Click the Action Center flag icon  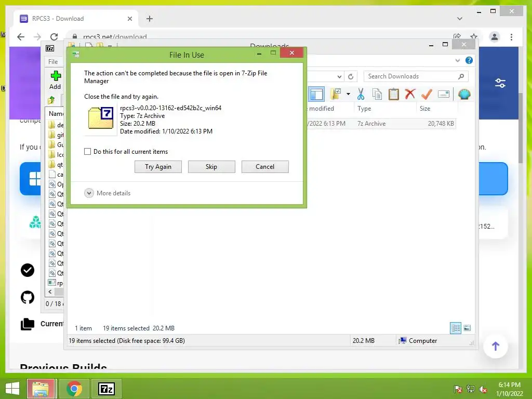click(x=458, y=389)
